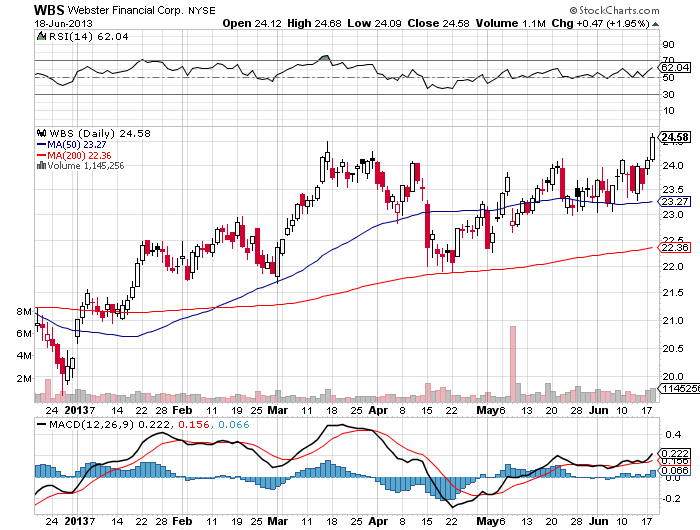
Task: Click the Volume 1.1M header value
Action: pos(510,23)
